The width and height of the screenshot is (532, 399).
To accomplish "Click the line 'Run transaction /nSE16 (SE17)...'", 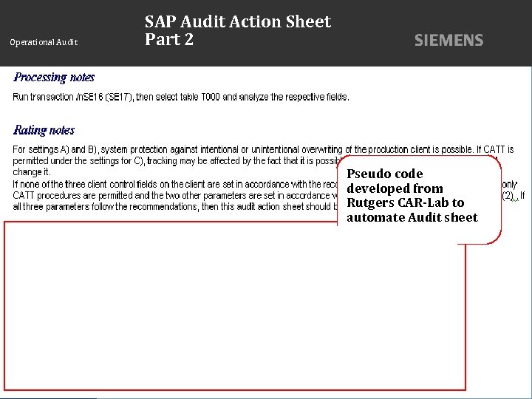I will click(x=181, y=98).
